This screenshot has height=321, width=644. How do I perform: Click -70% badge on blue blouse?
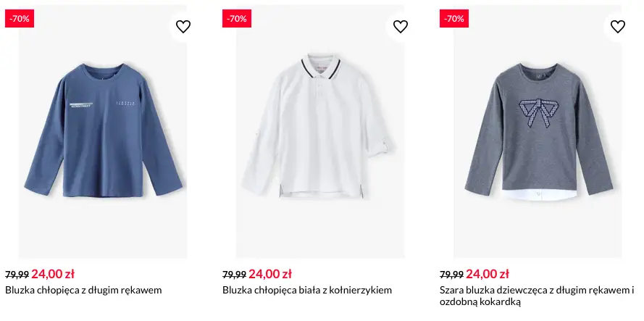pos(20,19)
